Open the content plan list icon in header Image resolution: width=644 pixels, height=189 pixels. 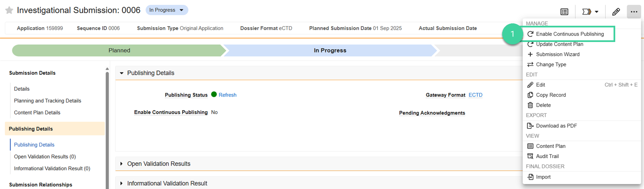564,12
